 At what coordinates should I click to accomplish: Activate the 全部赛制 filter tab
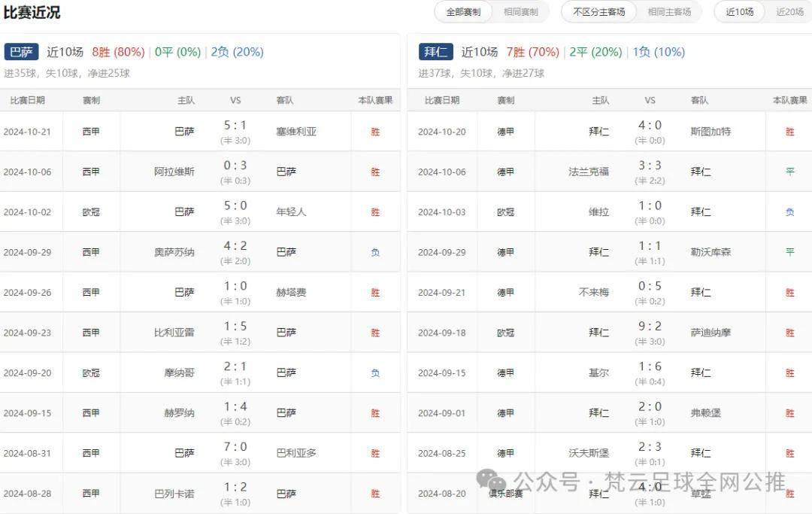[x=462, y=12]
